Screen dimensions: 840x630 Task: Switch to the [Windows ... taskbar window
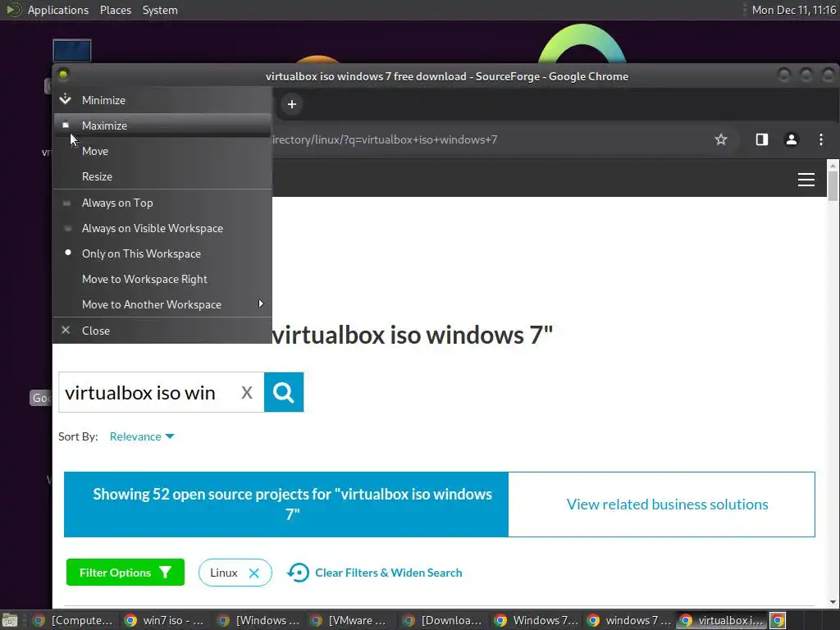click(258, 620)
